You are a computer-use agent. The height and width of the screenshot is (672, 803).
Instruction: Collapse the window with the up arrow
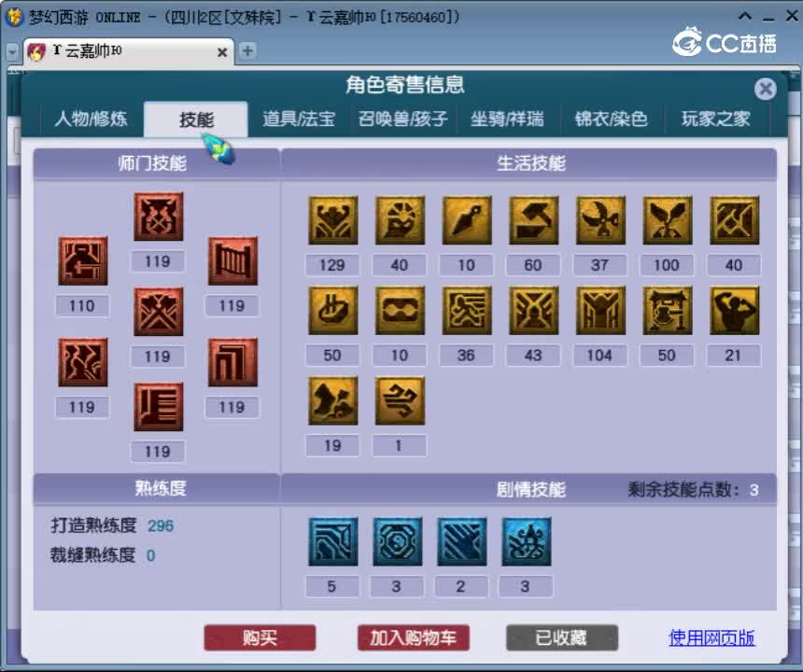click(745, 17)
